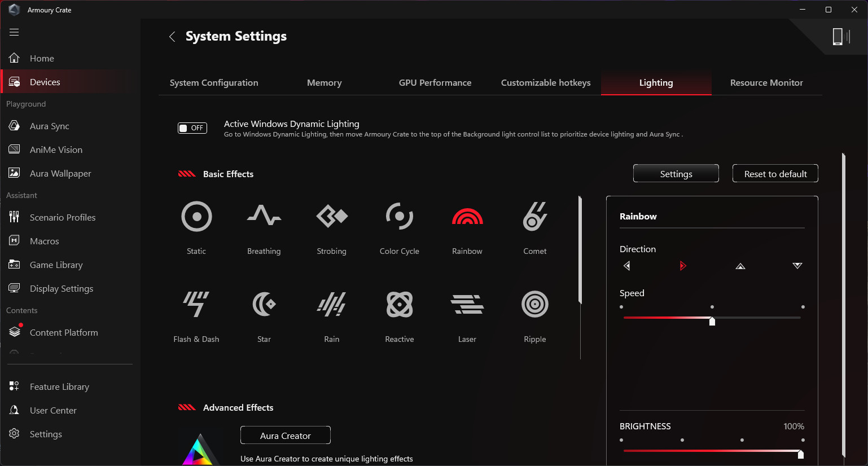Click the Basic Effects heading
The height and width of the screenshot is (466, 868).
(x=229, y=174)
